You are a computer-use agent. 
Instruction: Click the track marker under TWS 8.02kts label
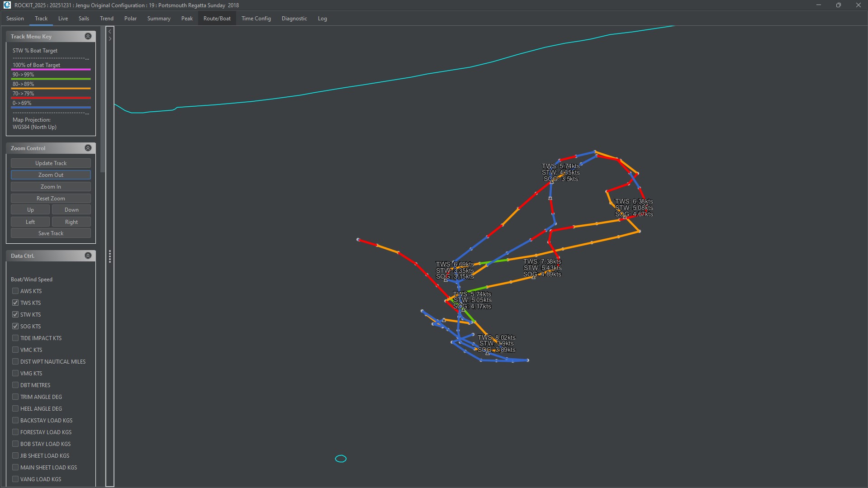488,353
